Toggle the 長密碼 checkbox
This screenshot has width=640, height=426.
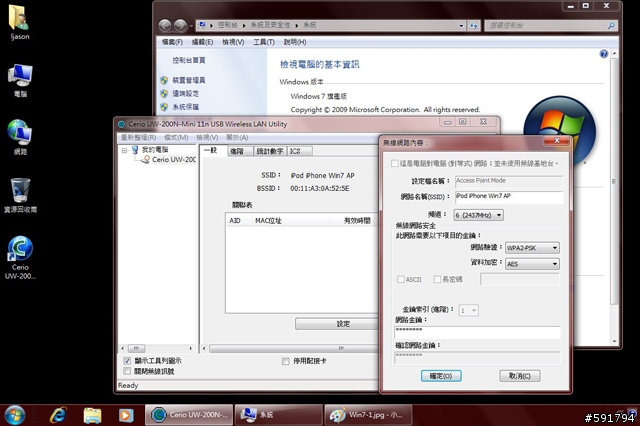coord(438,279)
